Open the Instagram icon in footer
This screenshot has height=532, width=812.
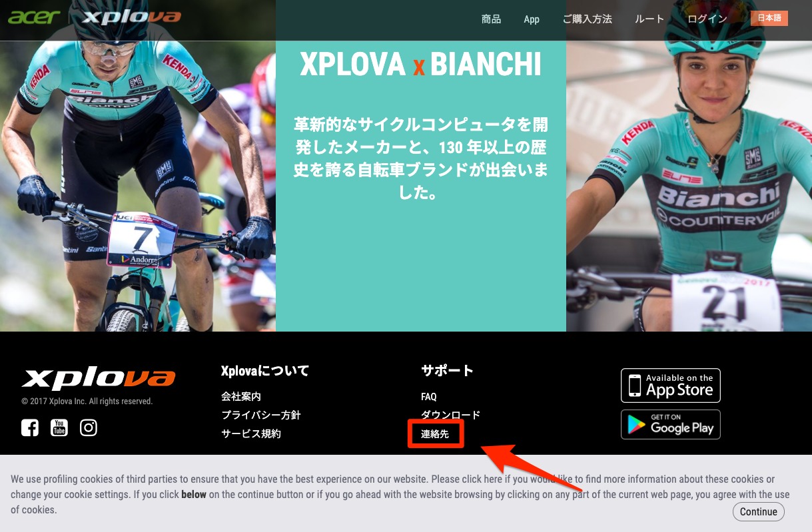89,427
